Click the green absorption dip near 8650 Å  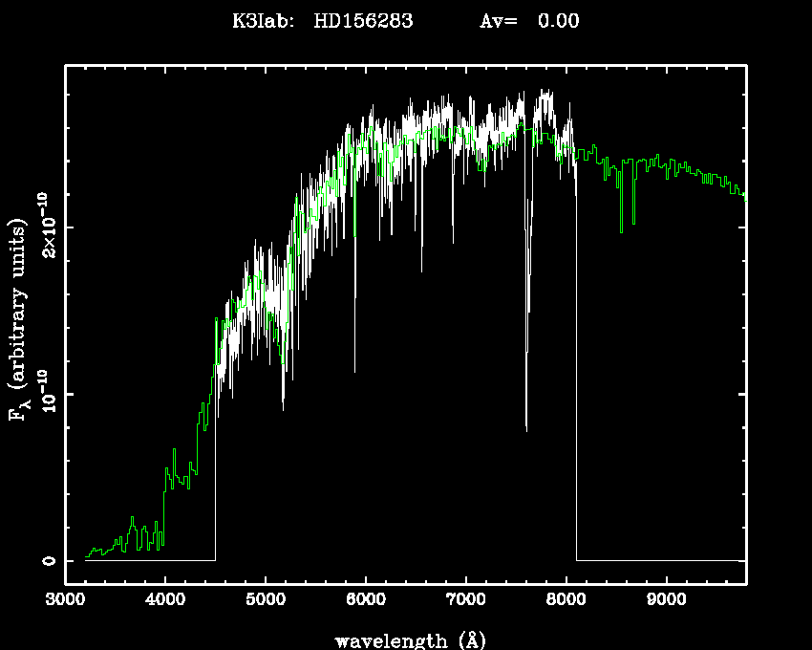tap(633, 221)
